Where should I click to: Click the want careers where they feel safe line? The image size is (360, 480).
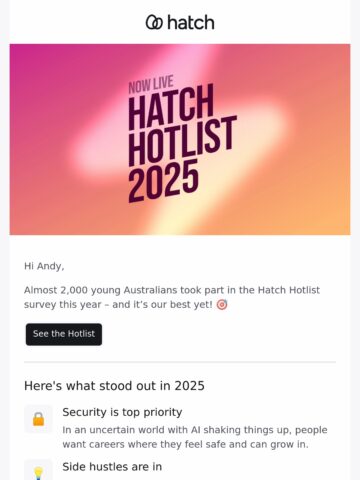tap(185, 445)
